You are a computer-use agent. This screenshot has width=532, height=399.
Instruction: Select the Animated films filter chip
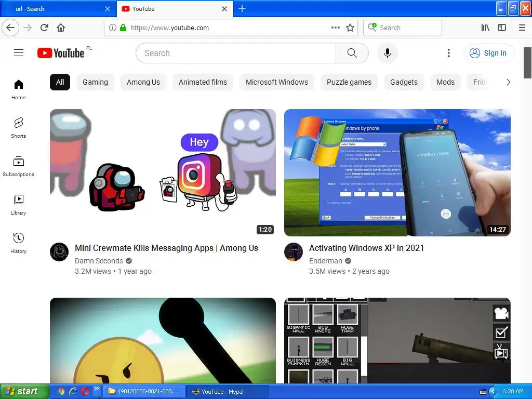[203, 82]
